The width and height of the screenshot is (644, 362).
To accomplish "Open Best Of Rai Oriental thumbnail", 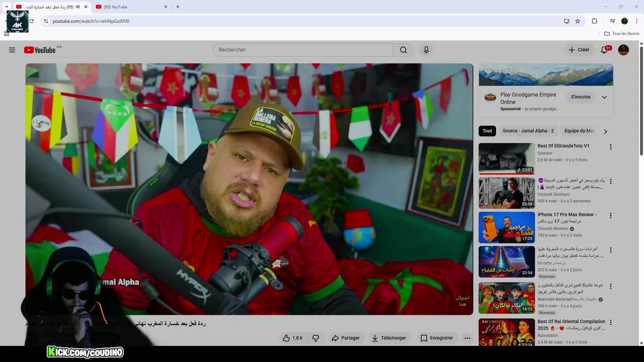I will tap(507, 332).
